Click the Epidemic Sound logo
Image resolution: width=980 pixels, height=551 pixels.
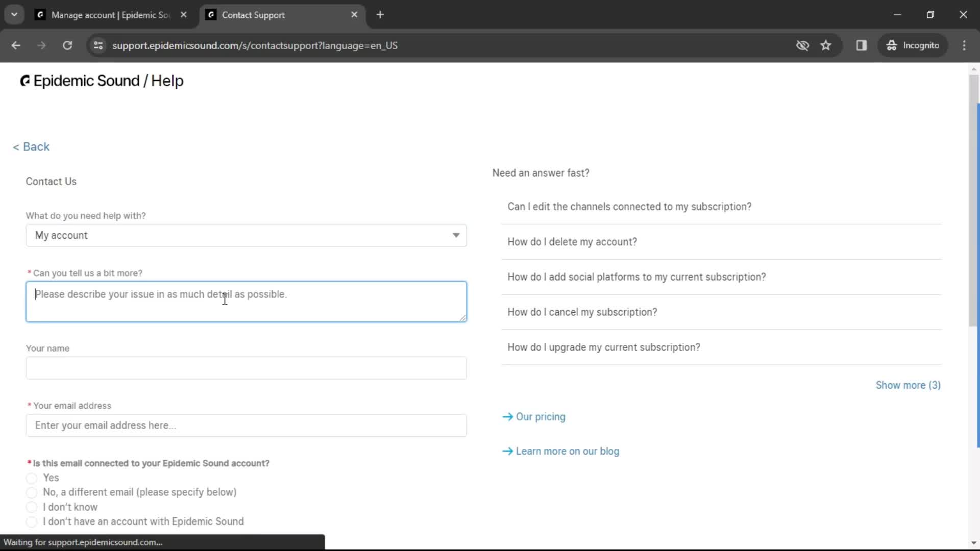(102, 81)
